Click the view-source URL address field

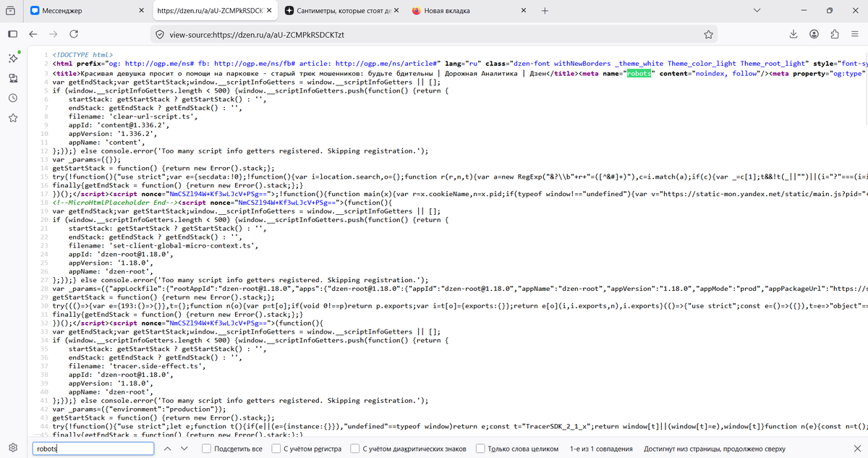[434, 34]
